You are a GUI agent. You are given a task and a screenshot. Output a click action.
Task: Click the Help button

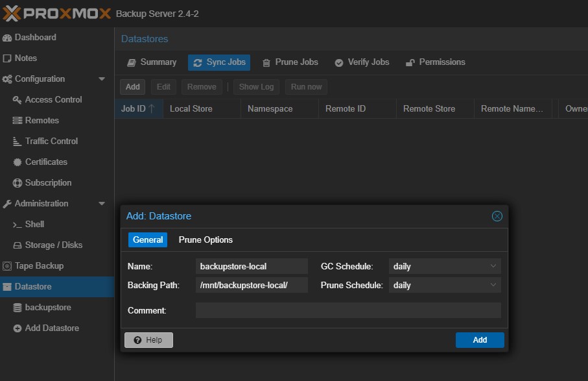pyautogui.click(x=148, y=340)
